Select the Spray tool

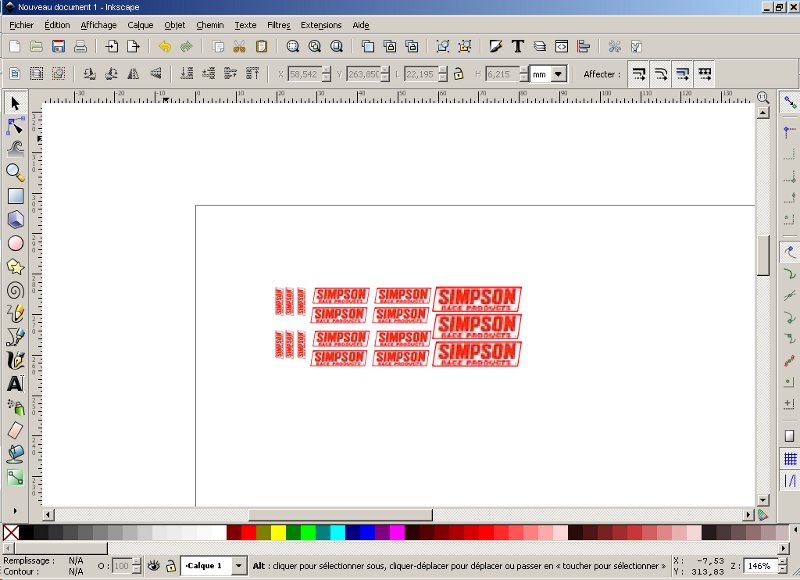15,407
